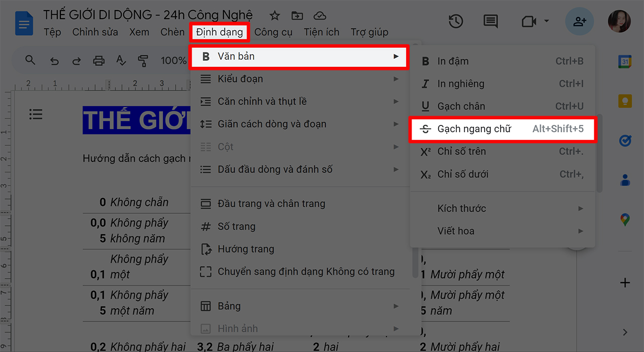
Task: Expand the Viết hoa submenu
Action: [x=503, y=231]
